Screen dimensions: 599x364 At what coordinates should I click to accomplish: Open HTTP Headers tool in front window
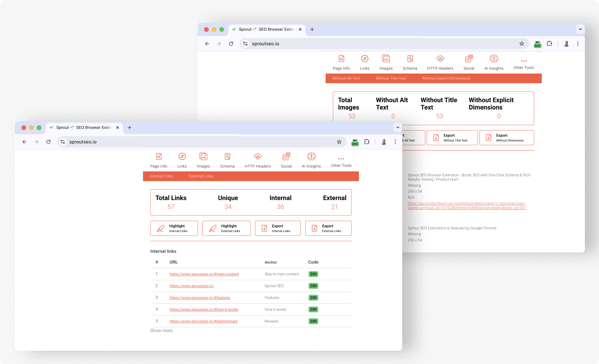click(x=257, y=160)
